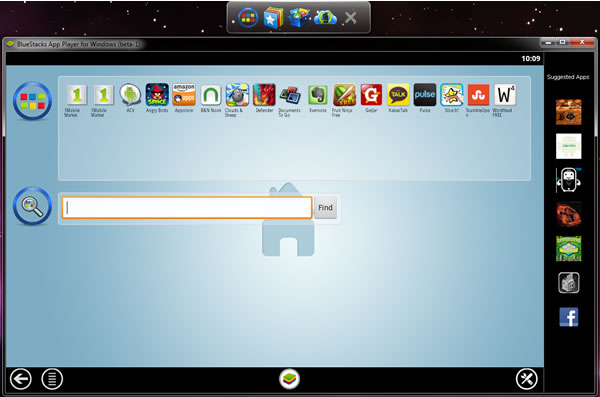
Task: Go back with the back arrow button
Action: coord(21,379)
